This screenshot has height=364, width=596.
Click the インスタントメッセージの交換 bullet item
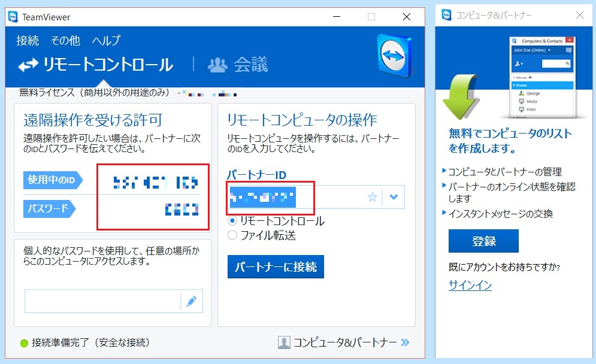coord(500,214)
